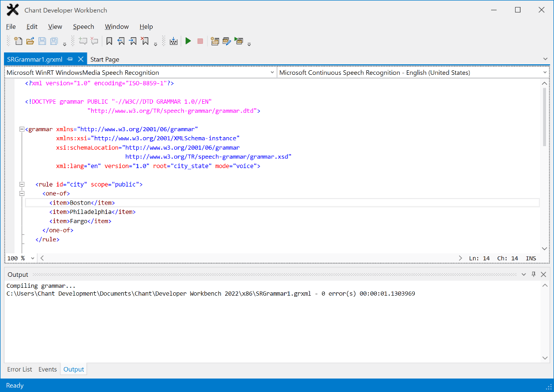
Task: Click the Fargo item line
Action: pos(80,221)
